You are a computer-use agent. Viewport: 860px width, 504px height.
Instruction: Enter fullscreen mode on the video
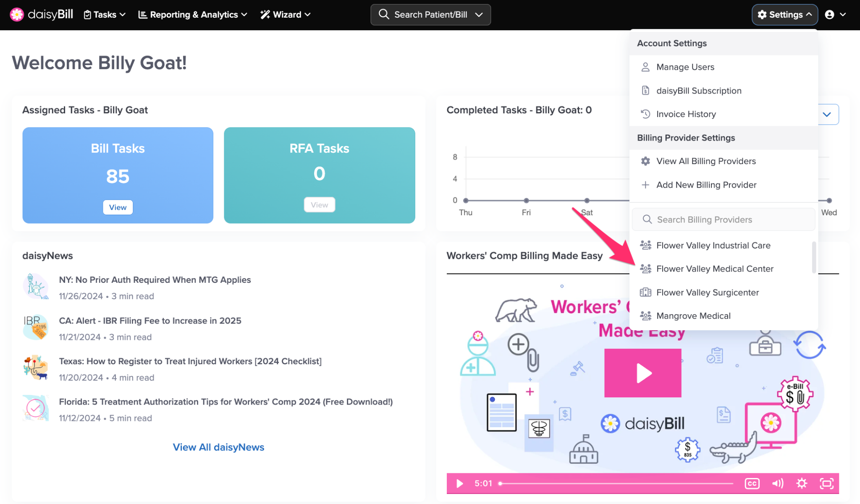tap(826, 483)
